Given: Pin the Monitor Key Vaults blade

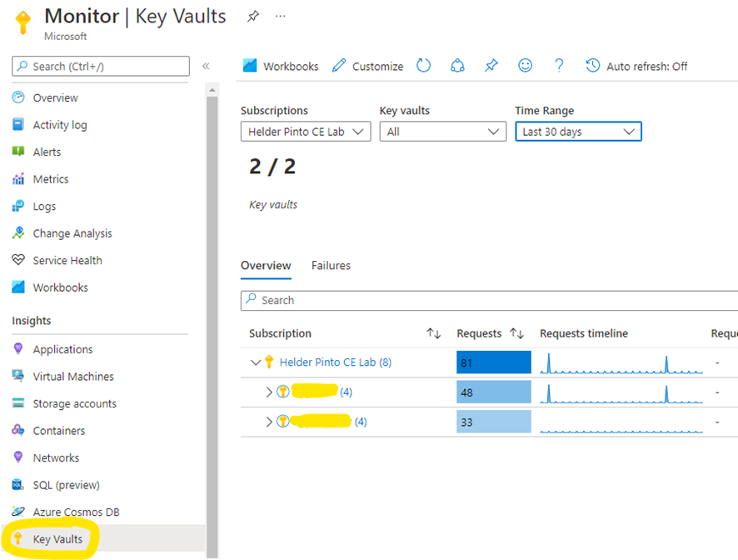Looking at the screenshot, I should (253, 17).
